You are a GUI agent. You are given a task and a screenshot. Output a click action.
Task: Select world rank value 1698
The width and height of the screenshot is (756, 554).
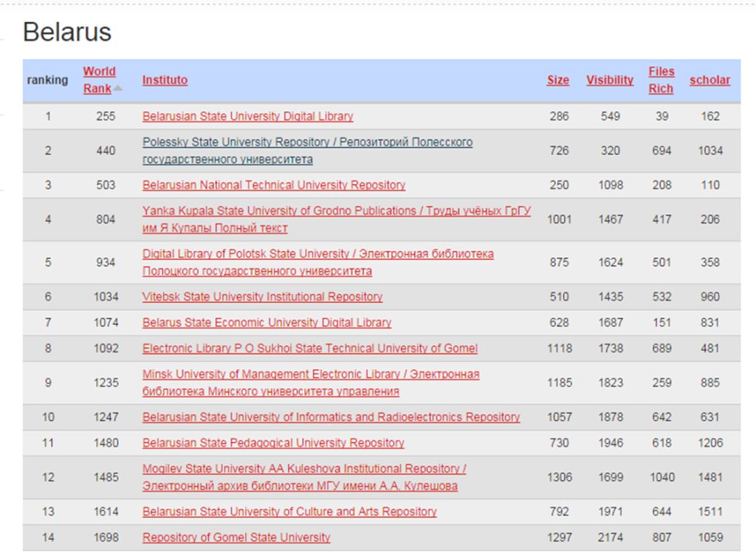tap(106, 538)
